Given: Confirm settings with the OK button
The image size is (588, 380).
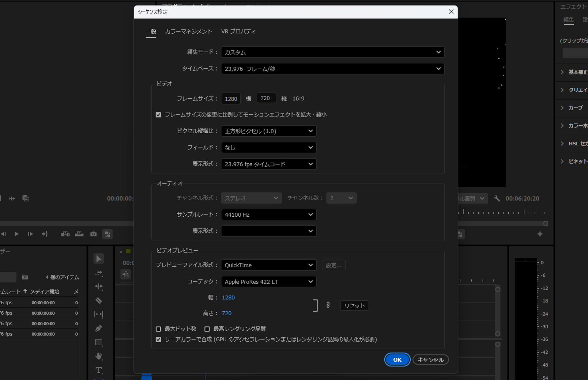Looking at the screenshot, I should pyautogui.click(x=397, y=359).
